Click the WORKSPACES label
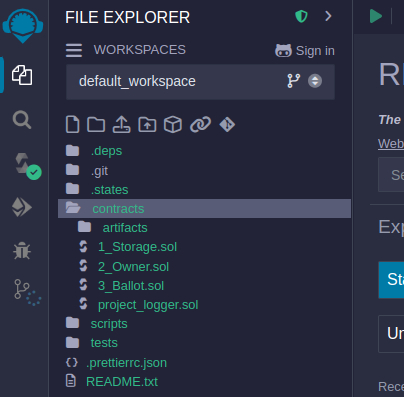 point(140,50)
